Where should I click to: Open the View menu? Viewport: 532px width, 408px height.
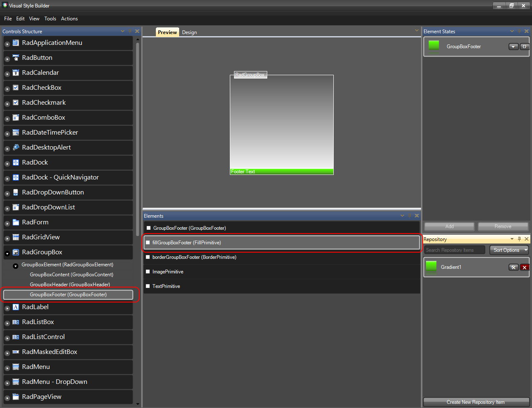34,19
